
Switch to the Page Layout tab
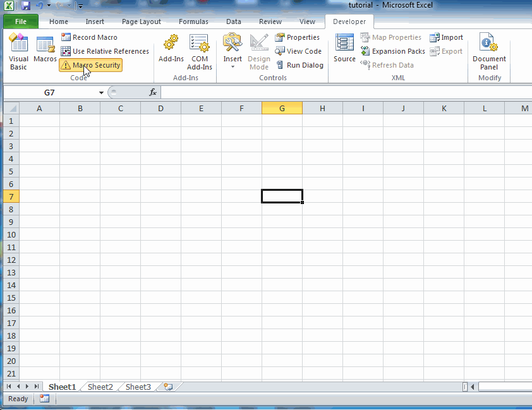pos(141,21)
